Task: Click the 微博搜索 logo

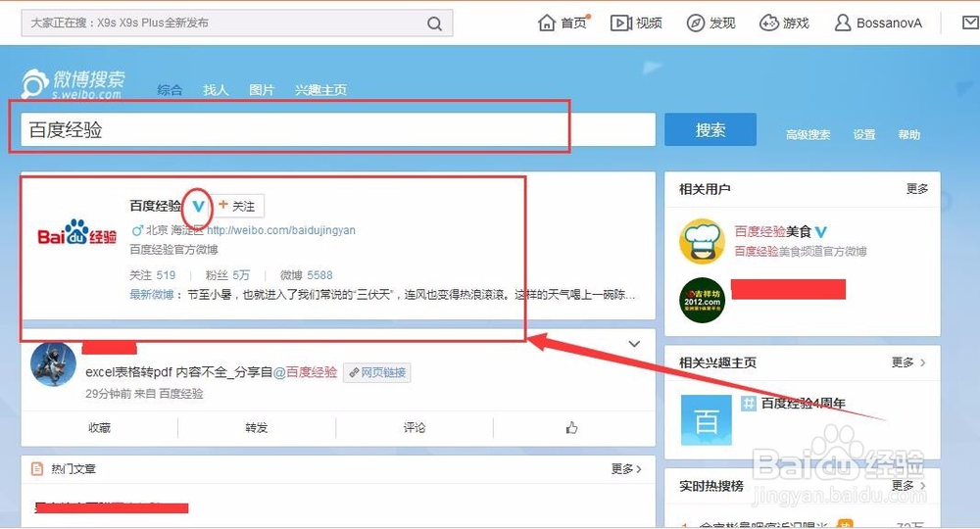Action: point(73,84)
